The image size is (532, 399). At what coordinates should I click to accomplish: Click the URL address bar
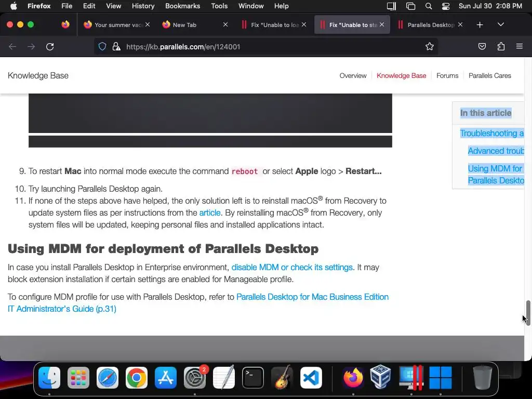(x=266, y=46)
